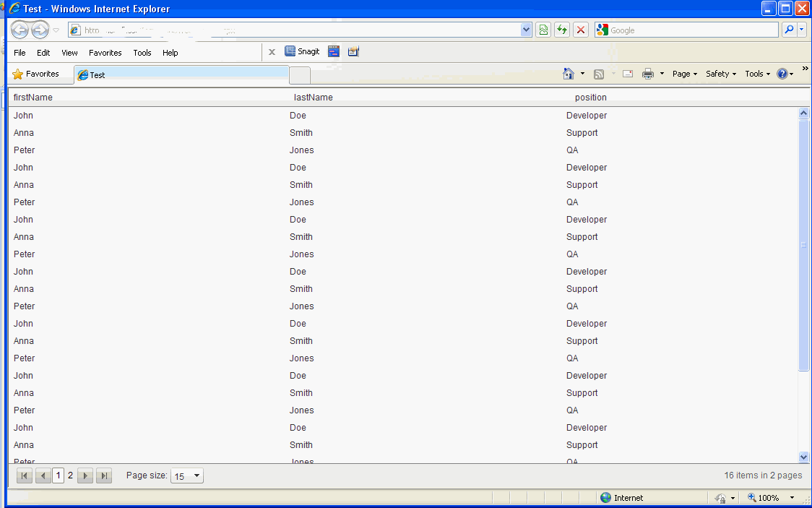Open the File menu
This screenshot has width=812, height=508.
point(20,53)
